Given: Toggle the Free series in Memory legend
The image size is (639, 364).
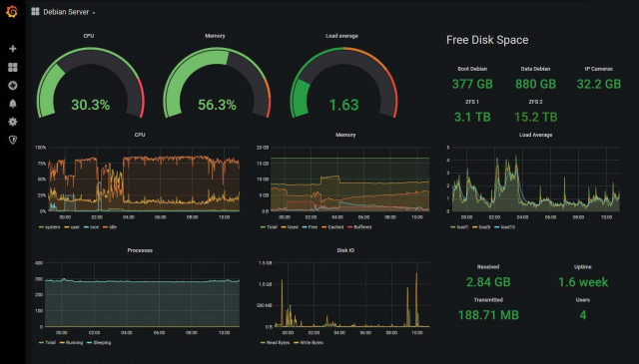Looking at the screenshot, I should click(x=310, y=227).
